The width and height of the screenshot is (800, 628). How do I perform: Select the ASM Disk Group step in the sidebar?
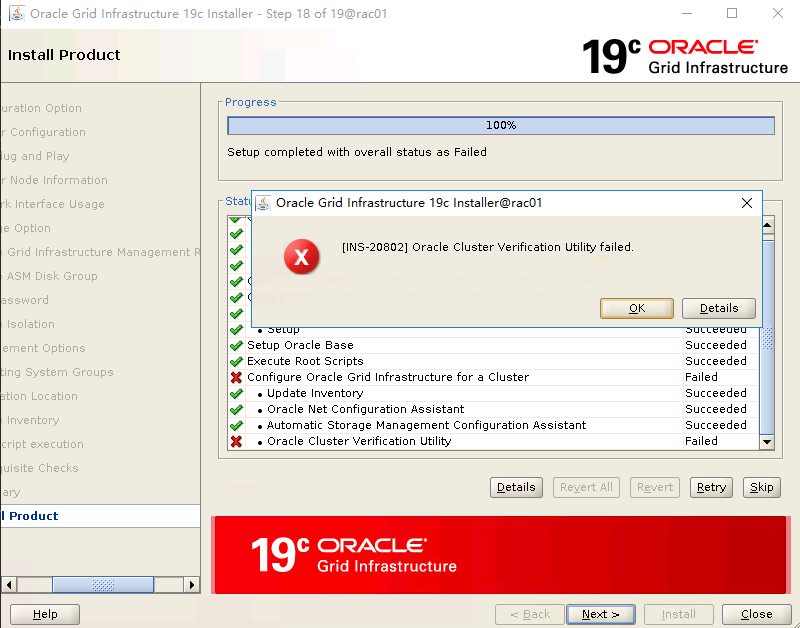coord(50,276)
